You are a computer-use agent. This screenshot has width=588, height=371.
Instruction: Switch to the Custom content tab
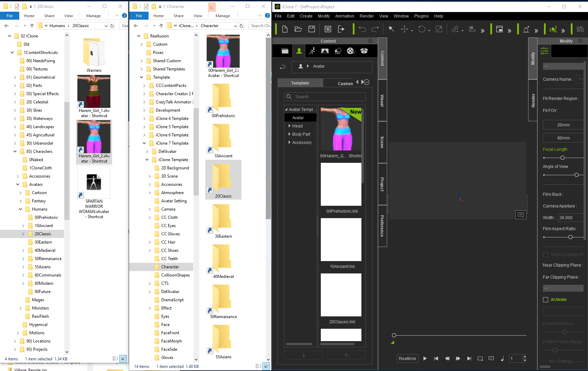pyautogui.click(x=345, y=83)
